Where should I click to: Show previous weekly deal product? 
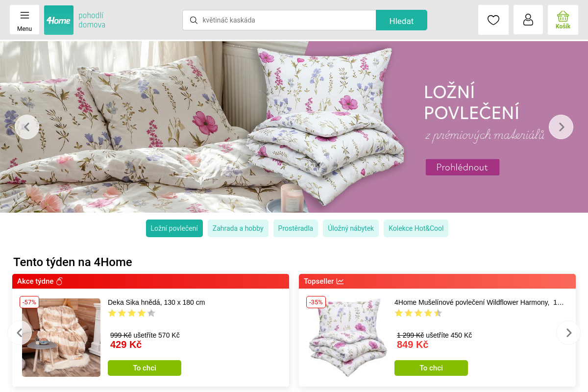click(20, 333)
